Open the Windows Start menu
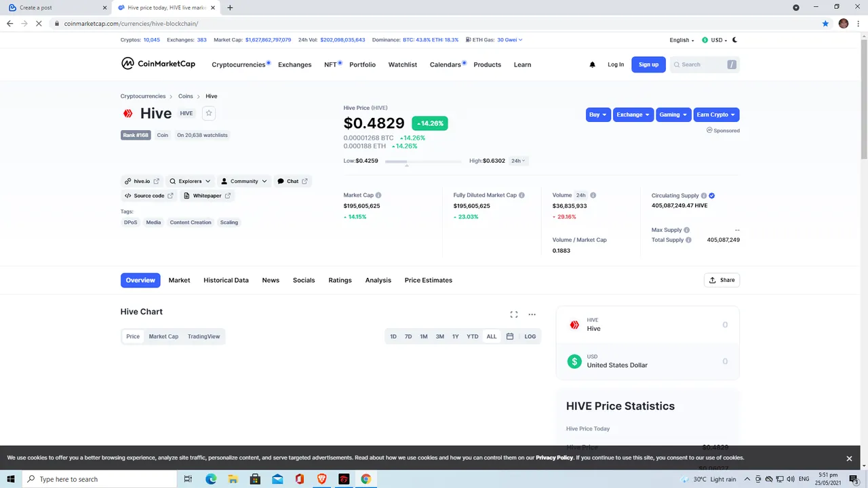The height and width of the screenshot is (488, 868). (11, 479)
